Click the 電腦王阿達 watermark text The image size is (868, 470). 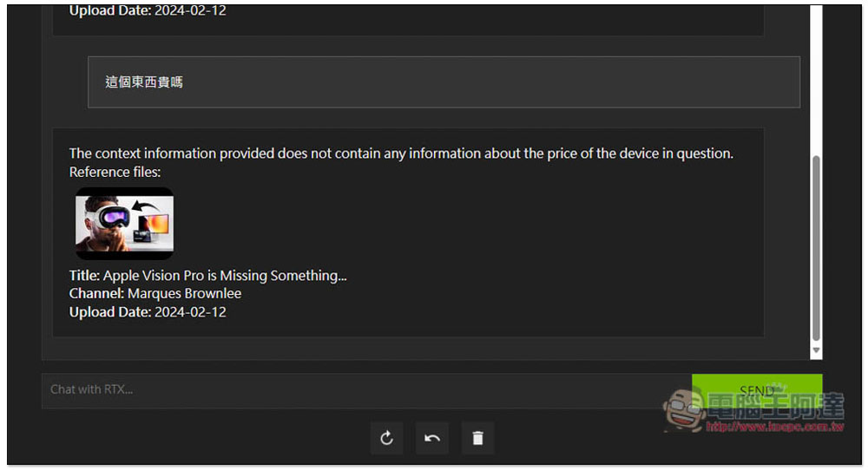pyautogui.click(x=776, y=407)
